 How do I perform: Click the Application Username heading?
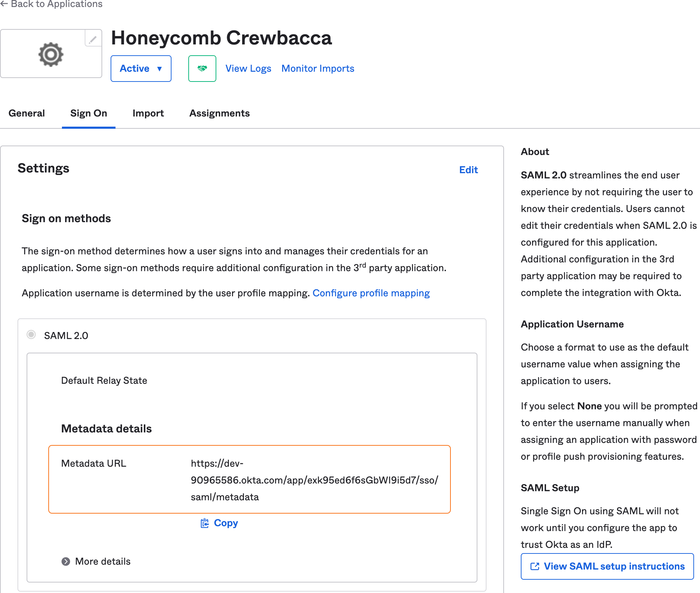point(572,324)
